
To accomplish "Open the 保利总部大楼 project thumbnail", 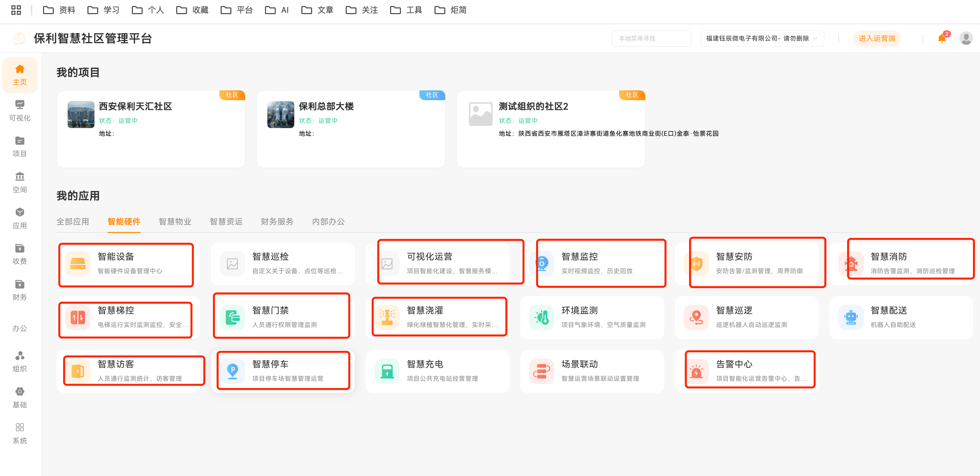I will coord(281,114).
